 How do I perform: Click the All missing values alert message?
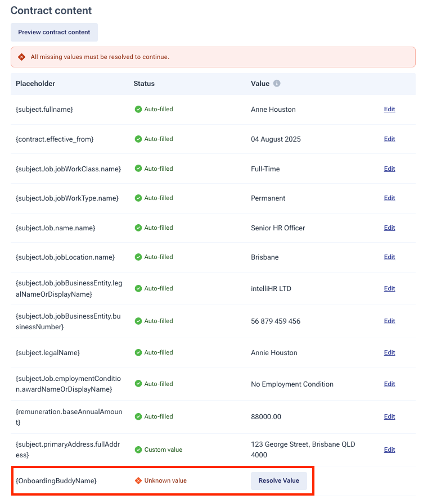pos(100,57)
